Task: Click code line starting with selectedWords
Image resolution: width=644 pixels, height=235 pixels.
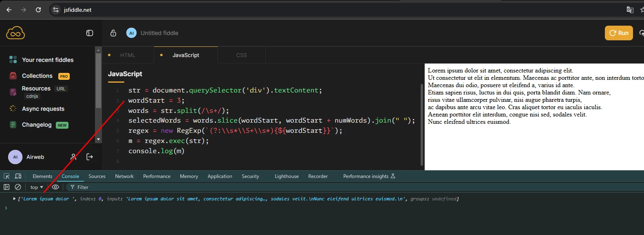Action: pos(271,121)
